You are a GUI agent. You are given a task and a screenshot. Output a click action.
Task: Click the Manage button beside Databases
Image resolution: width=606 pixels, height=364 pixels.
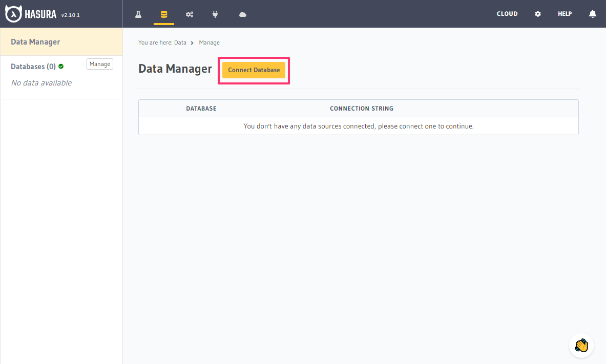pyautogui.click(x=99, y=63)
